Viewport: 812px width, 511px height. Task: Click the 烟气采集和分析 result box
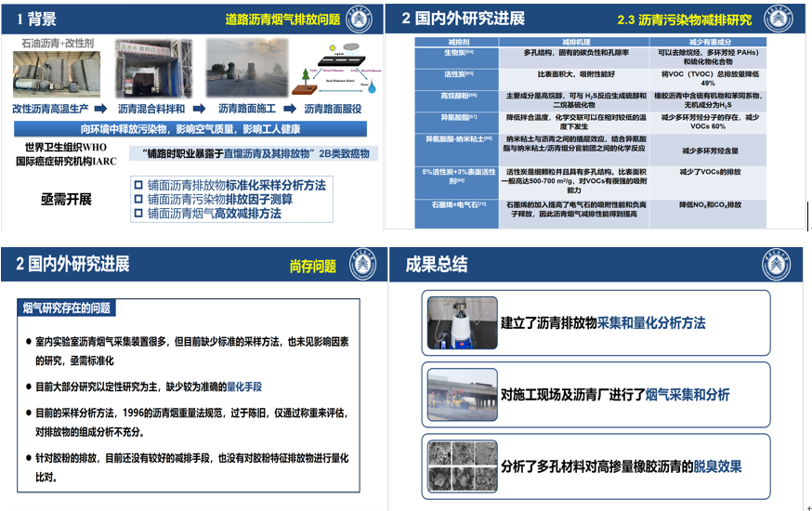point(597,394)
